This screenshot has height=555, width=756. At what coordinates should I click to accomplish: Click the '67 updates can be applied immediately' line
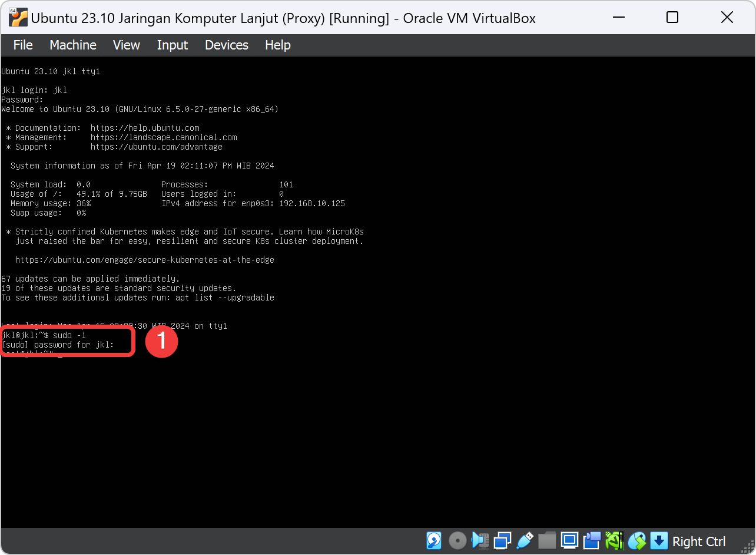pos(91,279)
